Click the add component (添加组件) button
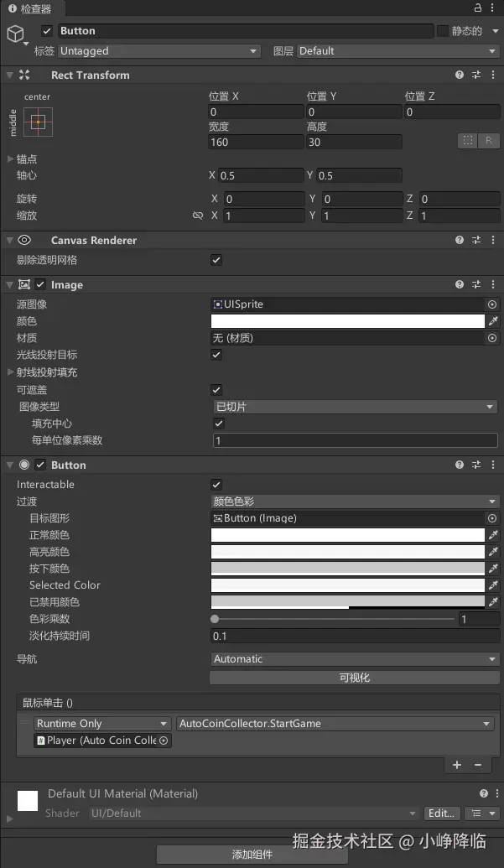The width and height of the screenshot is (504, 868). pos(252,854)
